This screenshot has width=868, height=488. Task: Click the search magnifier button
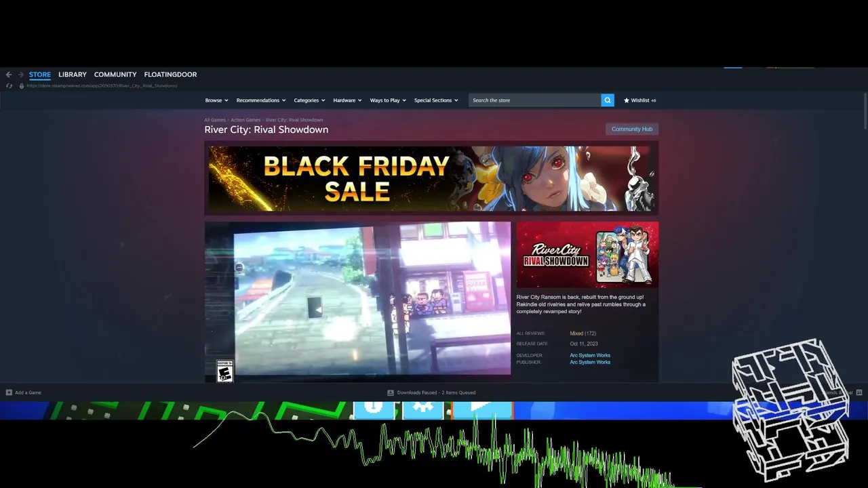click(x=608, y=100)
